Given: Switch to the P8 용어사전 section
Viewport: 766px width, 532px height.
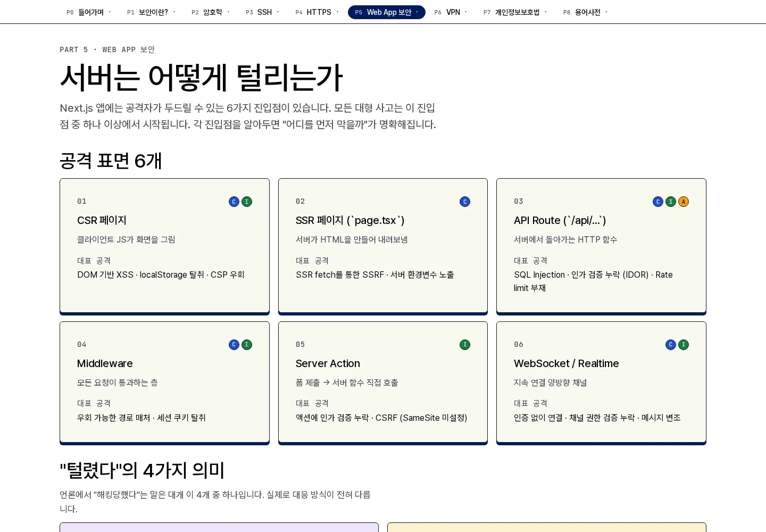Looking at the screenshot, I should coord(585,12).
